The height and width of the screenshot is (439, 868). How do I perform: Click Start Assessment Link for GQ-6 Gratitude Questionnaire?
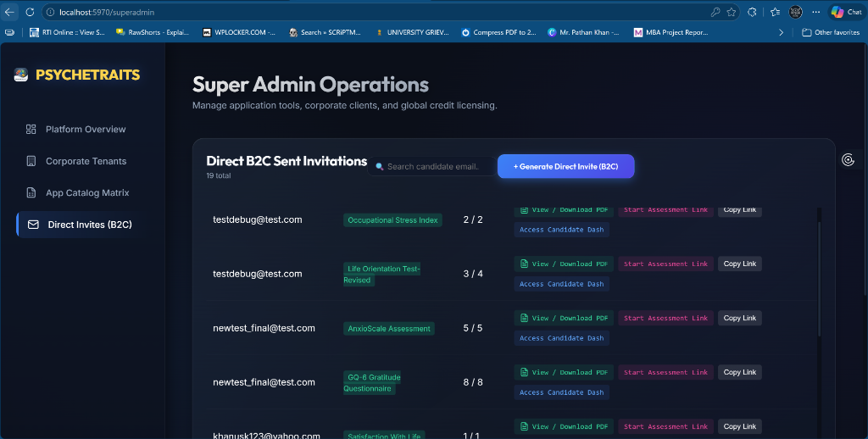[666, 373]
